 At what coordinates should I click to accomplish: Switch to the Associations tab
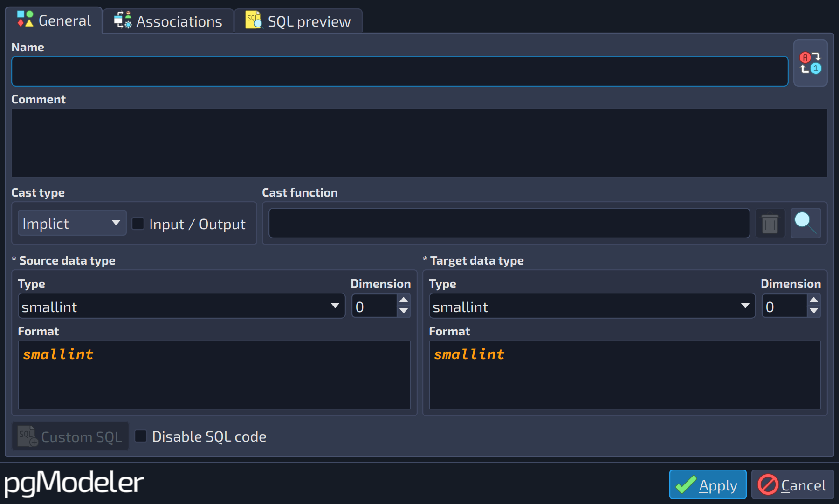tap(168, 21)
